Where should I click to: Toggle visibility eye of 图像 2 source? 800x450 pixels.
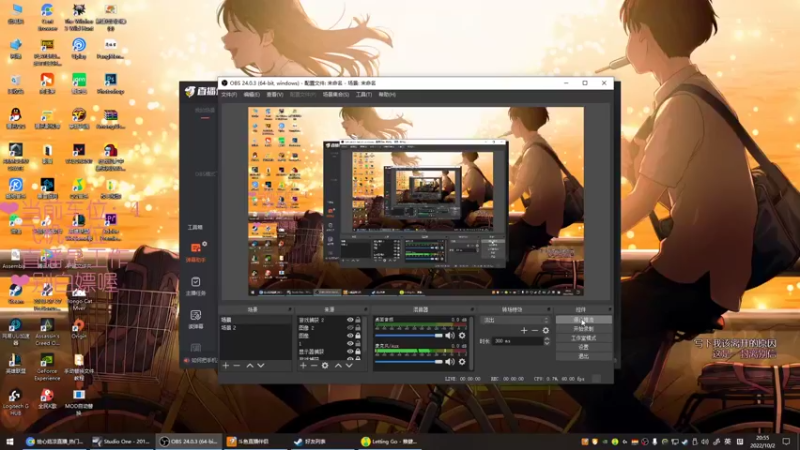(350, 328)
